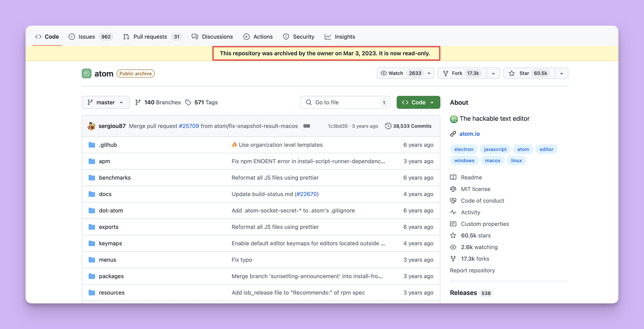Select the javascript topic tag

(495, 149)
